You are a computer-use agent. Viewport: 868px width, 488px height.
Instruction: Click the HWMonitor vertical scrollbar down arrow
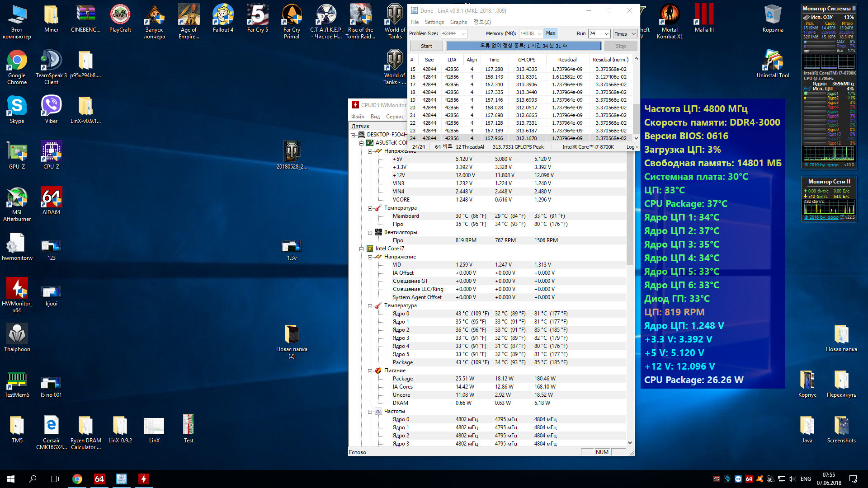[x=630, y=443]
